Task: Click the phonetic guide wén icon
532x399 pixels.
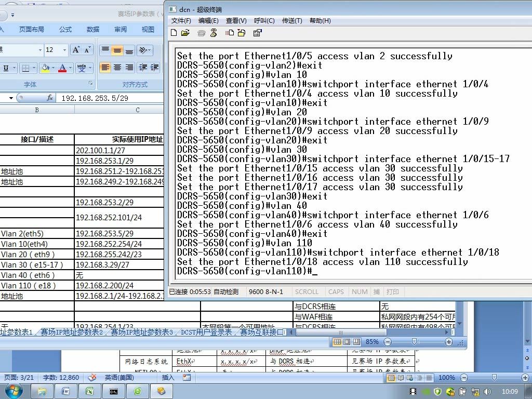Action: (x=82, y=68)
